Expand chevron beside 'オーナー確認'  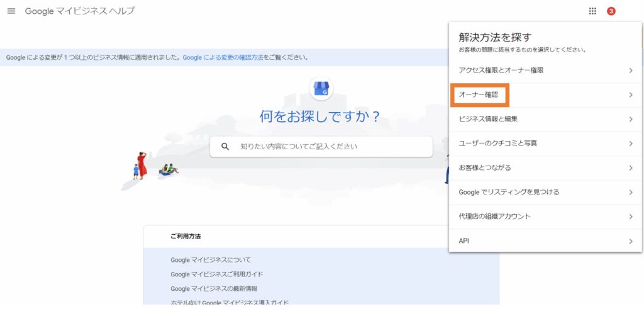(631, 95)
